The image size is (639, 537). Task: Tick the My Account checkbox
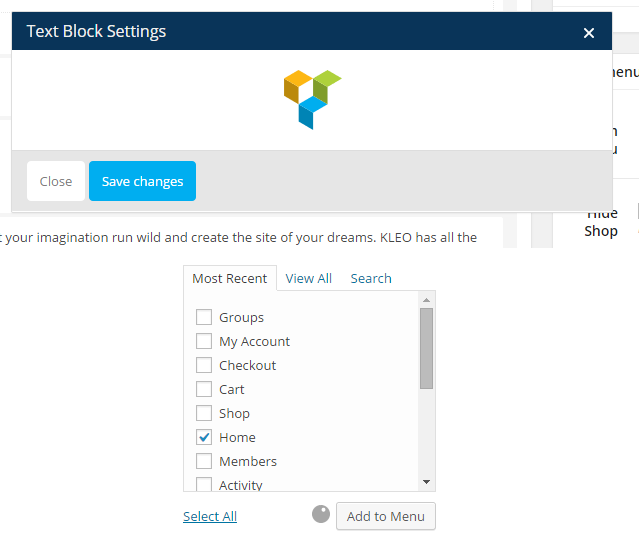coord(204,341)
